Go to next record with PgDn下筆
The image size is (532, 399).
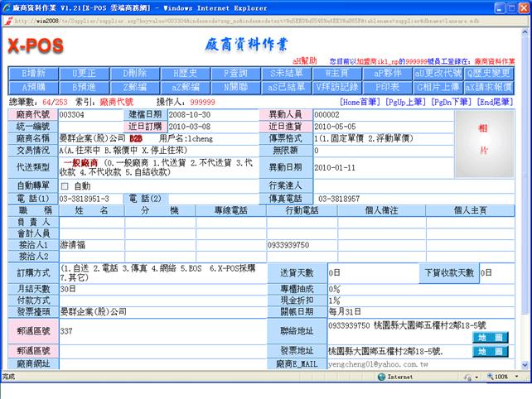(451, 101)
